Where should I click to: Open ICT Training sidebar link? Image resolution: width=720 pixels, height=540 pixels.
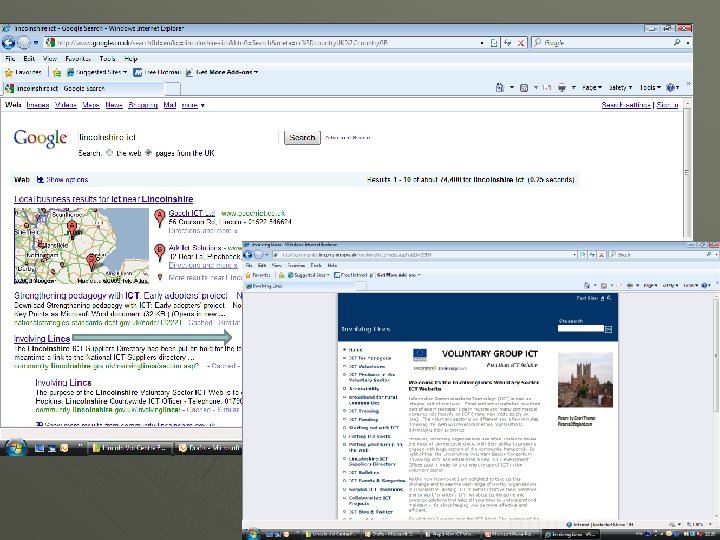[x=364, y=411]
